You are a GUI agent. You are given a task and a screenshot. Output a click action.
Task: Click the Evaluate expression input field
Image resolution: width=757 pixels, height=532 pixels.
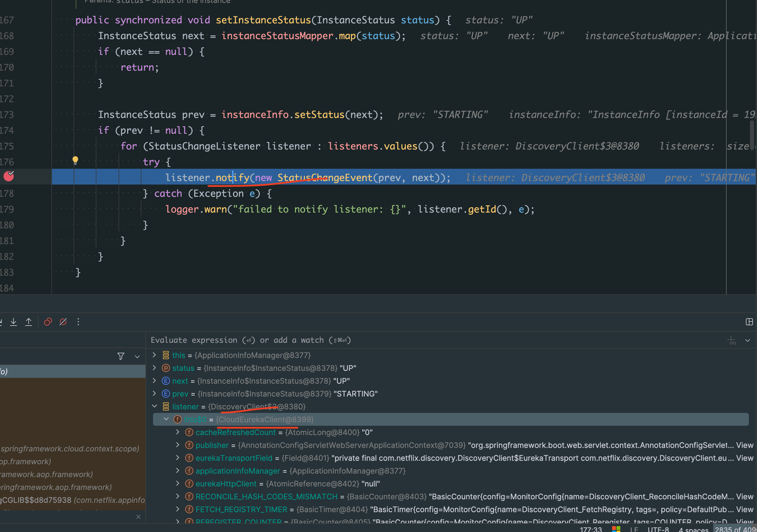tap(436, 340)
